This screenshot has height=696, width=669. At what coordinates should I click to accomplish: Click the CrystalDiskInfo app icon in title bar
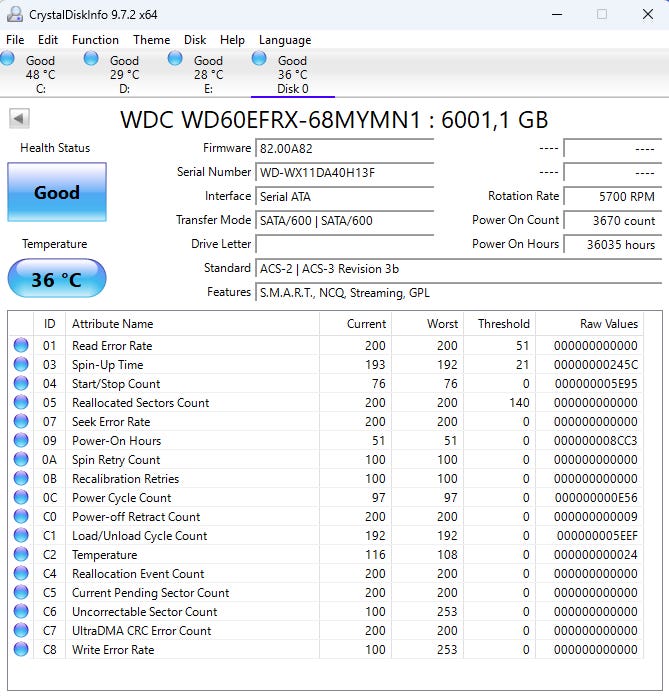point(13,14)
